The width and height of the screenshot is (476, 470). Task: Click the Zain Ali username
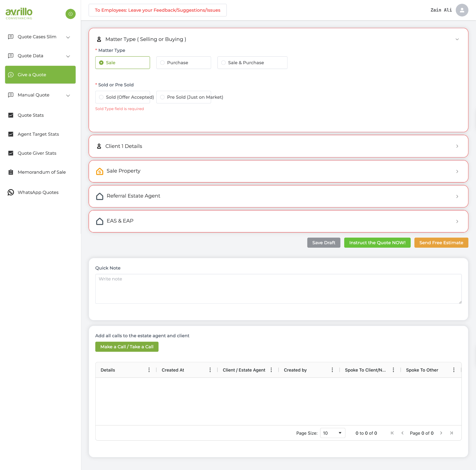(441, 10)
